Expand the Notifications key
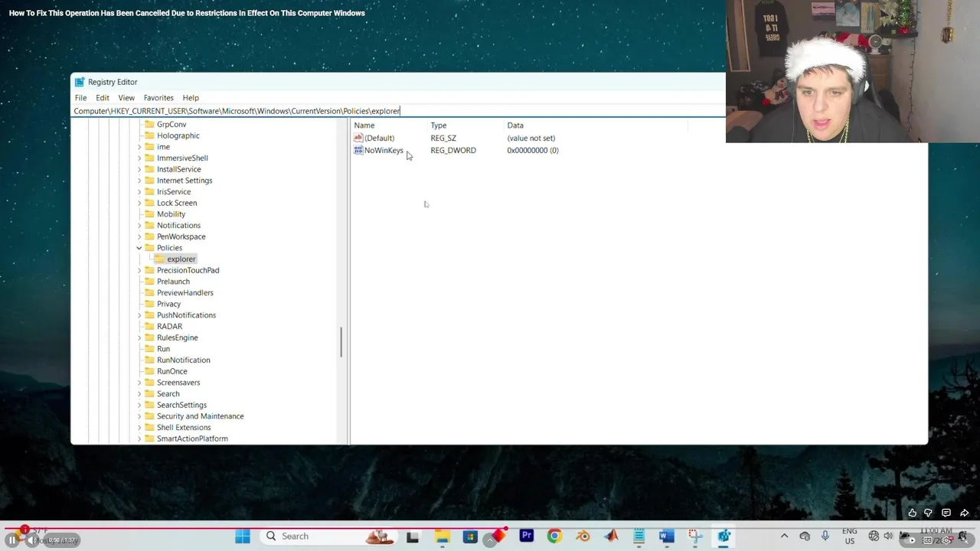Image resolution: width=980 pixels, height=551 pixels. point(139,226)
